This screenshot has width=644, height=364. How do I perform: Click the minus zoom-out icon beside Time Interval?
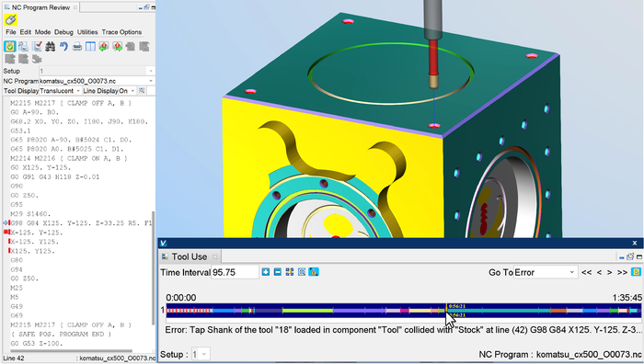point(278,272)
